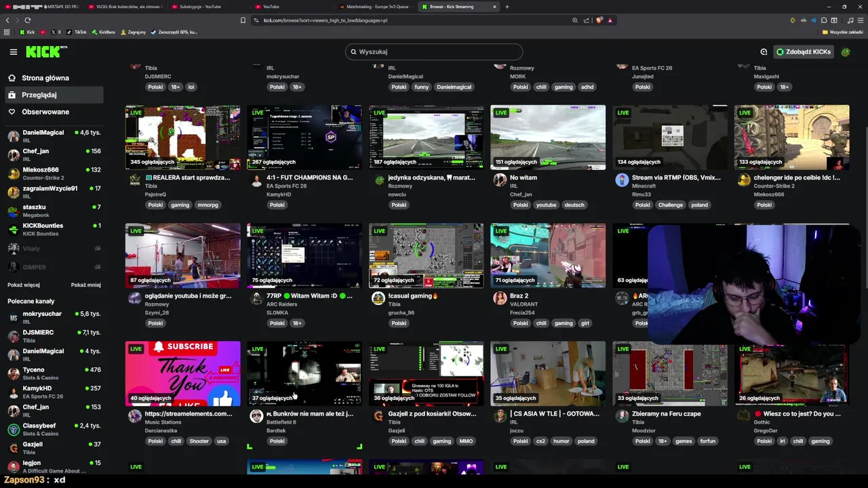Open followed channel DanielMagical with 4,6 tys. viewers

(54, 136)
